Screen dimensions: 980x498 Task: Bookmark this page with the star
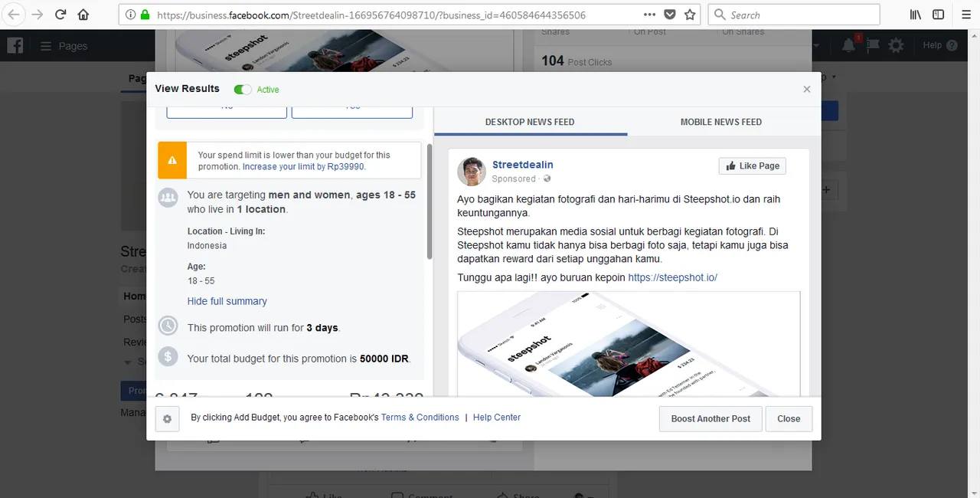690,15
